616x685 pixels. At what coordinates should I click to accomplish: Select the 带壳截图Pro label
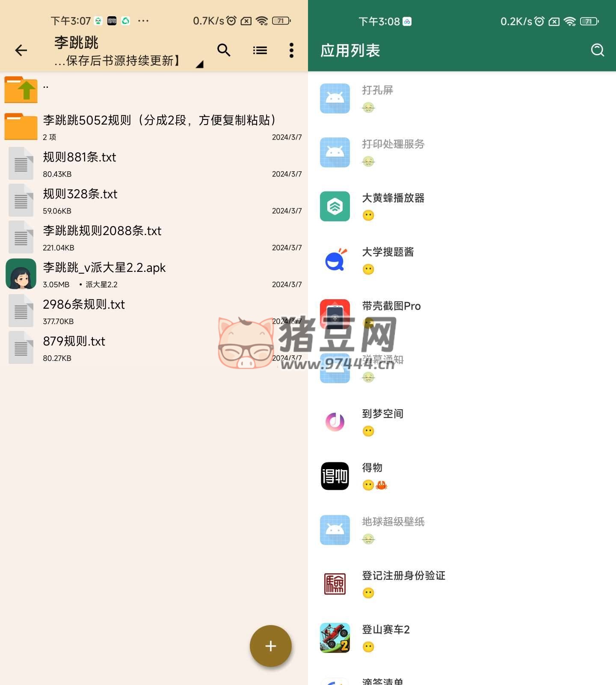391,306
